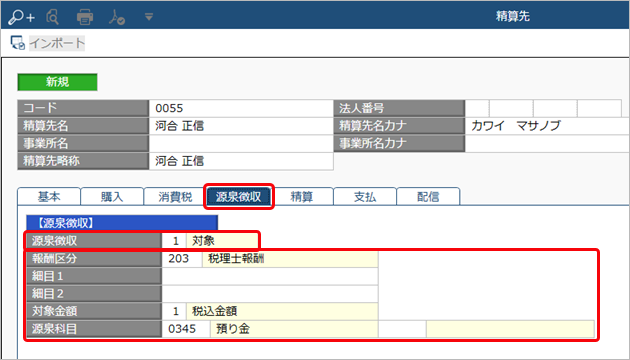This screenshot has width=630, height=360.
Task: Click the 源泉徴収 code field showing 1
Action: pyautogui.click(x=174, y=241)
